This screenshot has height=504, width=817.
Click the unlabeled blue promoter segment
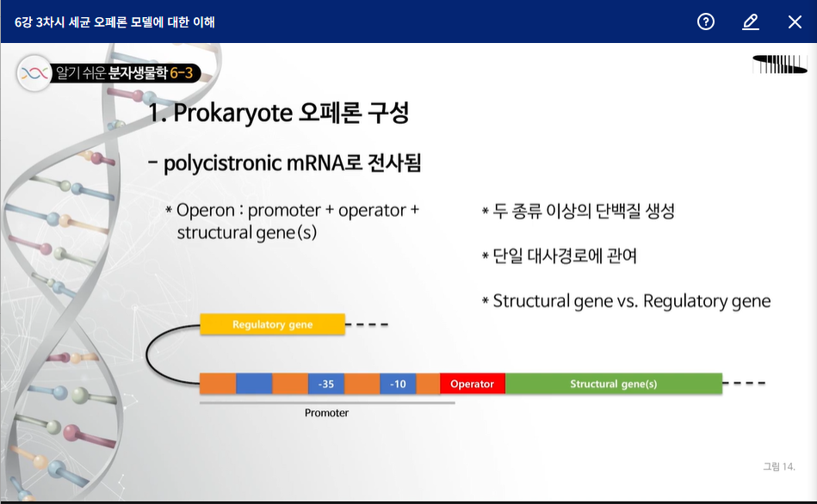pyautogui.click(x=254, y=384)
